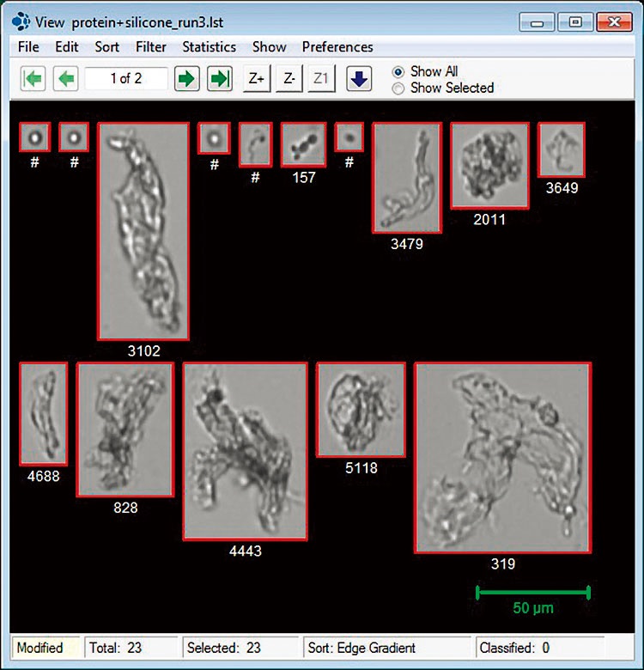
Task: Expand the Statistics menu
Action: [x=209, y=46]
